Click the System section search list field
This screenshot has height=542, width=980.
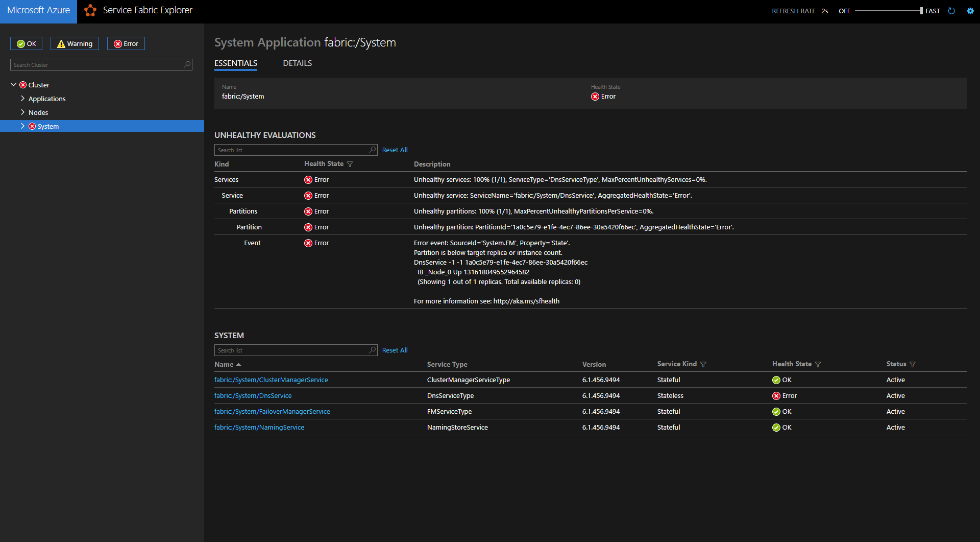296,350
